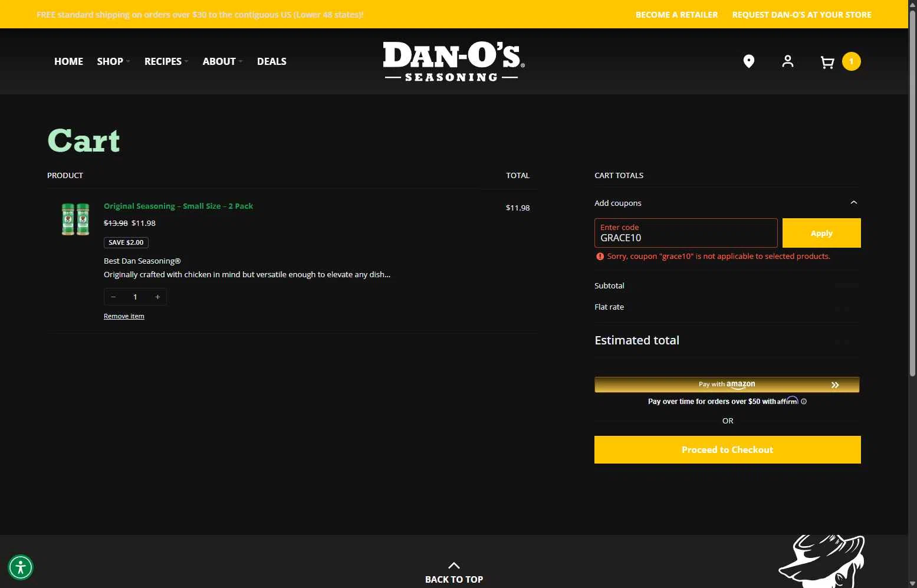The width and height of the screenshot is (917, 588).
Task: Apply the coupon code
Action: click(x=821, y=233)
